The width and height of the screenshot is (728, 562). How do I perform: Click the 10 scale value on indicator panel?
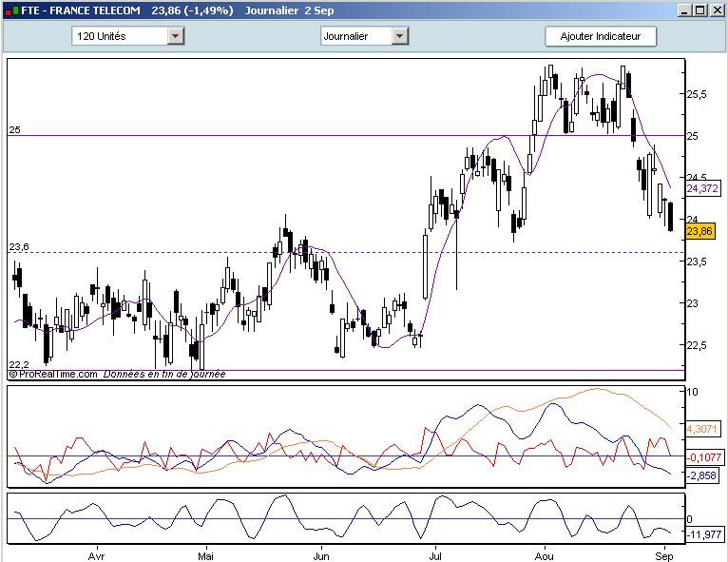click(692, 392)
